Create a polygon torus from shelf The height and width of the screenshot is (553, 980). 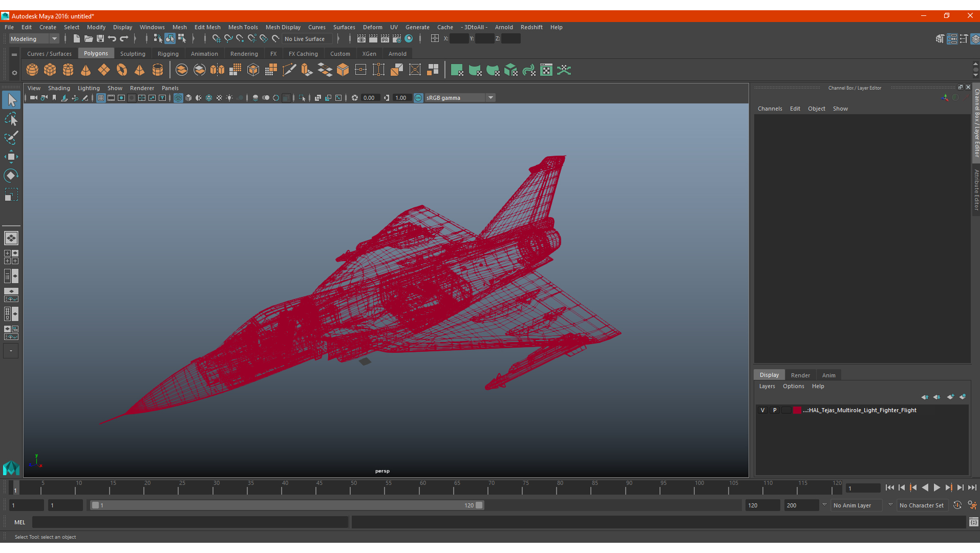(122, 70)
